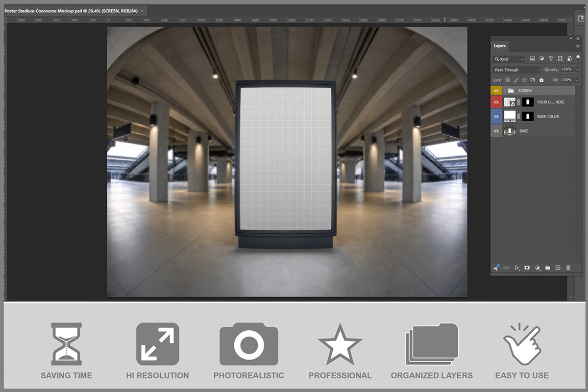Select the BASE layer name

[524, 131]
